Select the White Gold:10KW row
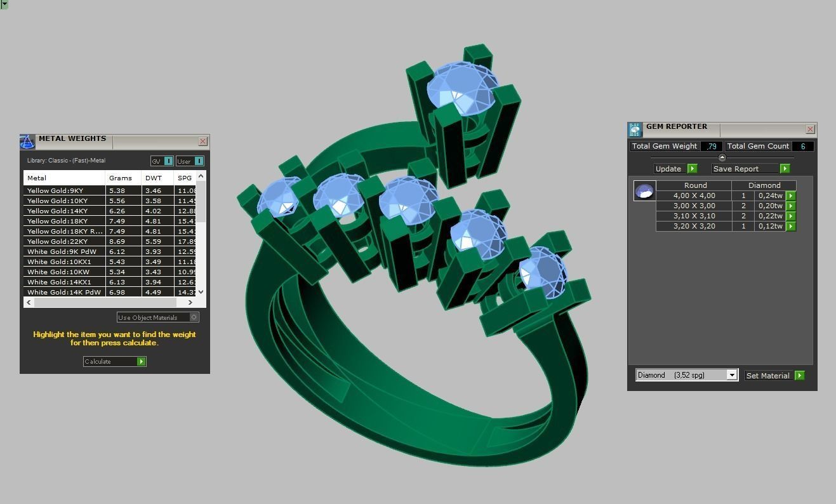Viewport: 836px width, 504px height. (110, 272)
